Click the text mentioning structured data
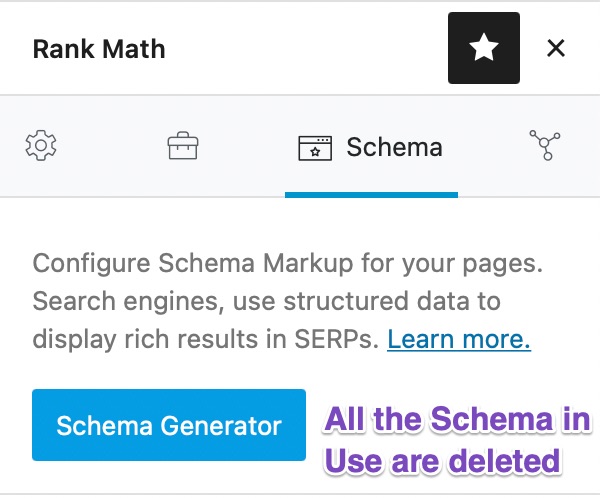 click(267, 301)
